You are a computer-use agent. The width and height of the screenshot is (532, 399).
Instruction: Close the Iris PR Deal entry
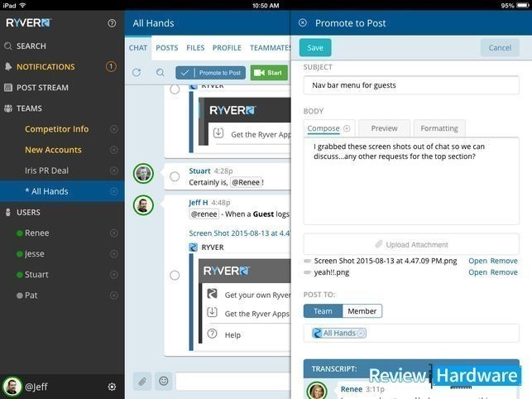[114, 171]
